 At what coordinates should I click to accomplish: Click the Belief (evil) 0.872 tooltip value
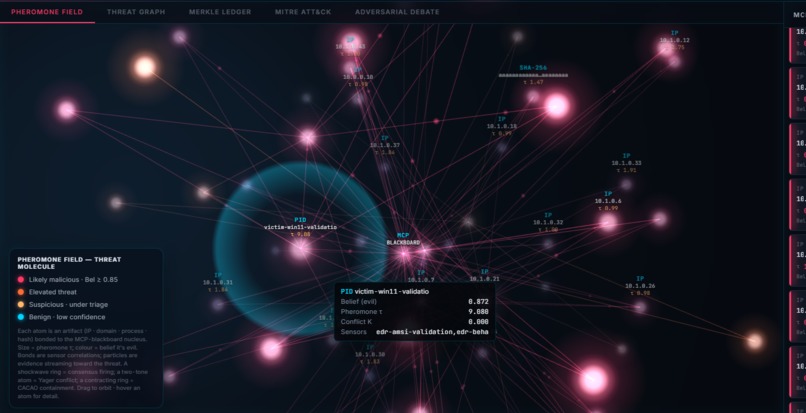coord(478,301)
